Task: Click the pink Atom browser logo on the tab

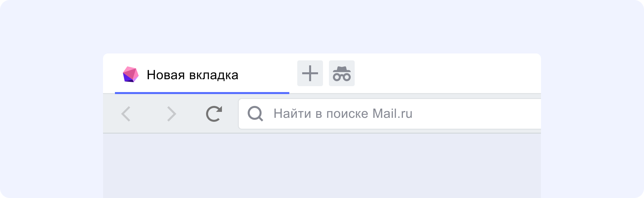Action: (x=131, y=74)
